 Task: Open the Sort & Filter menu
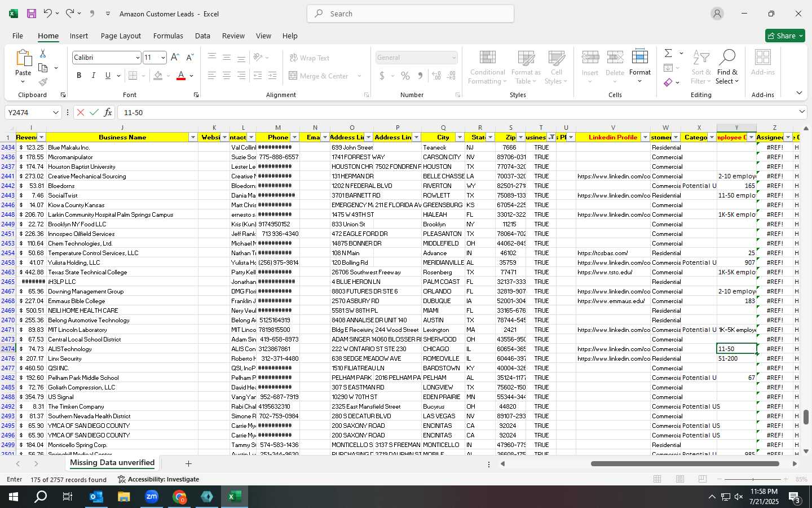point(701,67)
